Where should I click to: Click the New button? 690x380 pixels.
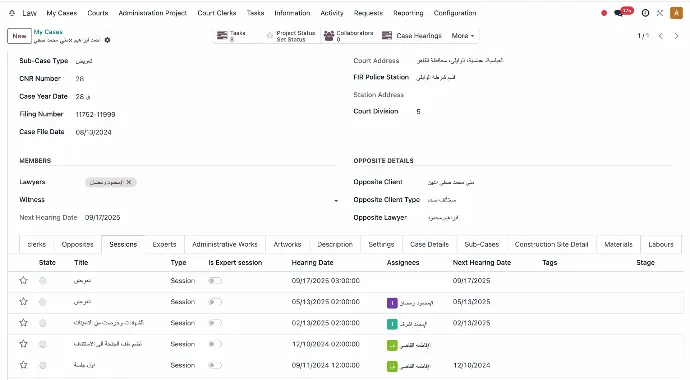click(19, 36)
